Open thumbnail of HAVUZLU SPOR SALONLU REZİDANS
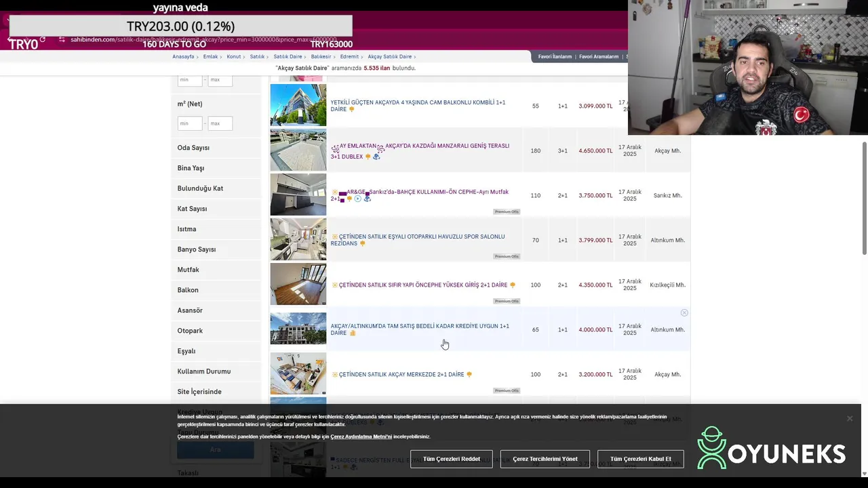This screenshot has width=868, height=488. pos(298,239)
